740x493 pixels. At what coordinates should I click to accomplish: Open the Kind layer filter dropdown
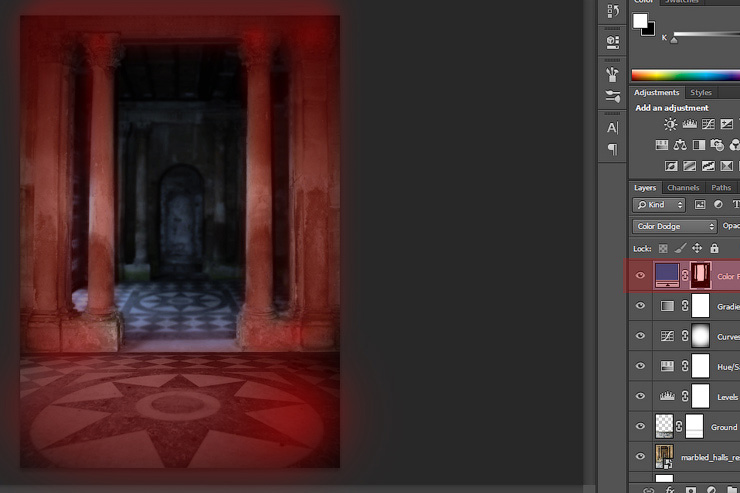[659, 205]
